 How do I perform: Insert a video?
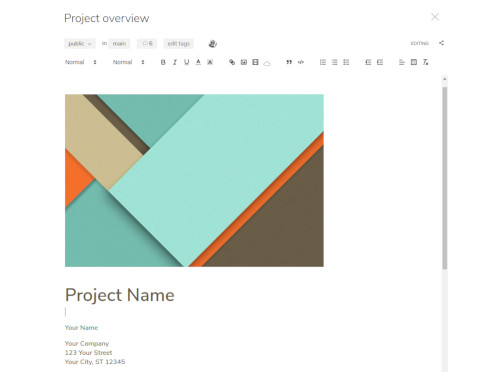tap(255, 62)
